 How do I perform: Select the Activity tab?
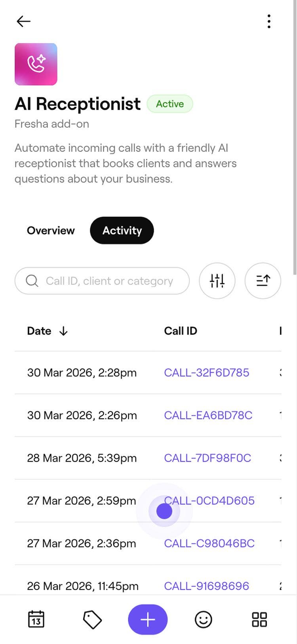point(122,230)
